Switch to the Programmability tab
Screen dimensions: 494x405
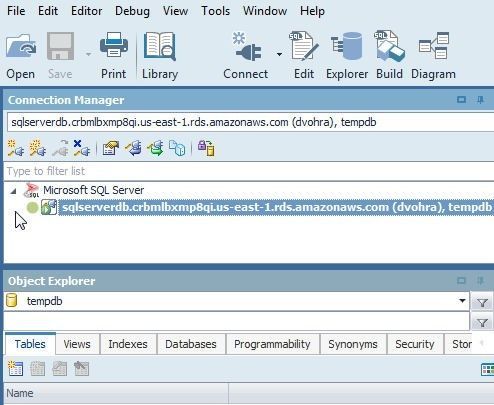[x=272, y=344]
